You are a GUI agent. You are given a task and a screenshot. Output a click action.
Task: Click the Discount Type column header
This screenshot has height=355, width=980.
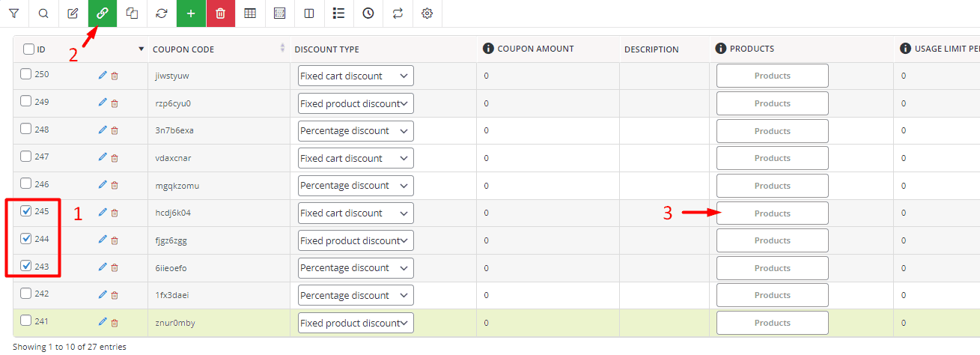coord(326,49)
